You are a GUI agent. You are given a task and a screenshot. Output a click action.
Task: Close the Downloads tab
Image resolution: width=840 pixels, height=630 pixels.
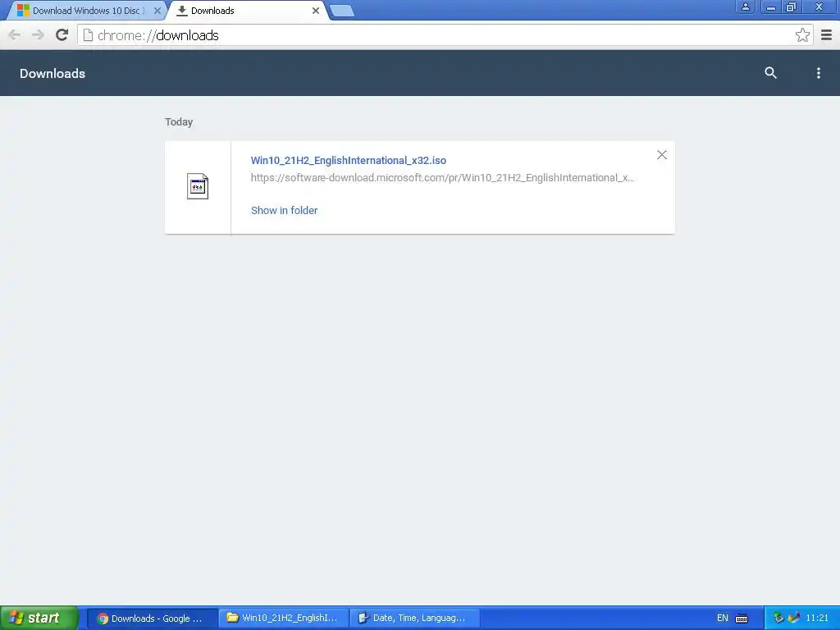[316, 11]
